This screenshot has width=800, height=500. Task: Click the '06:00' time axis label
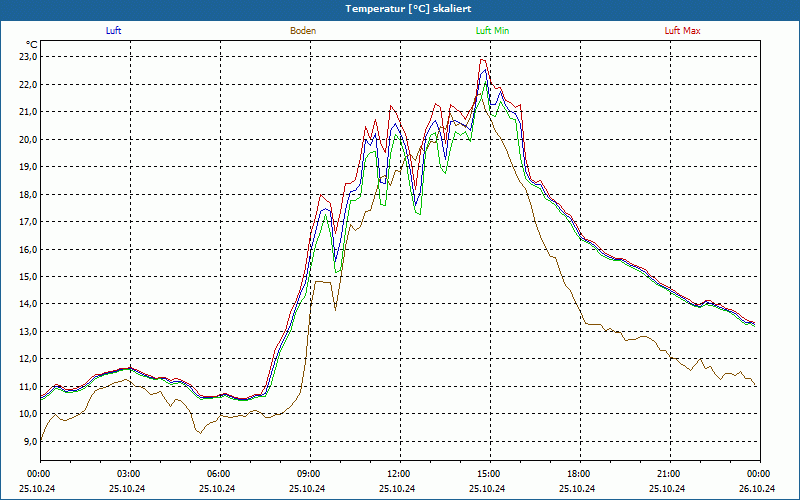219,474
